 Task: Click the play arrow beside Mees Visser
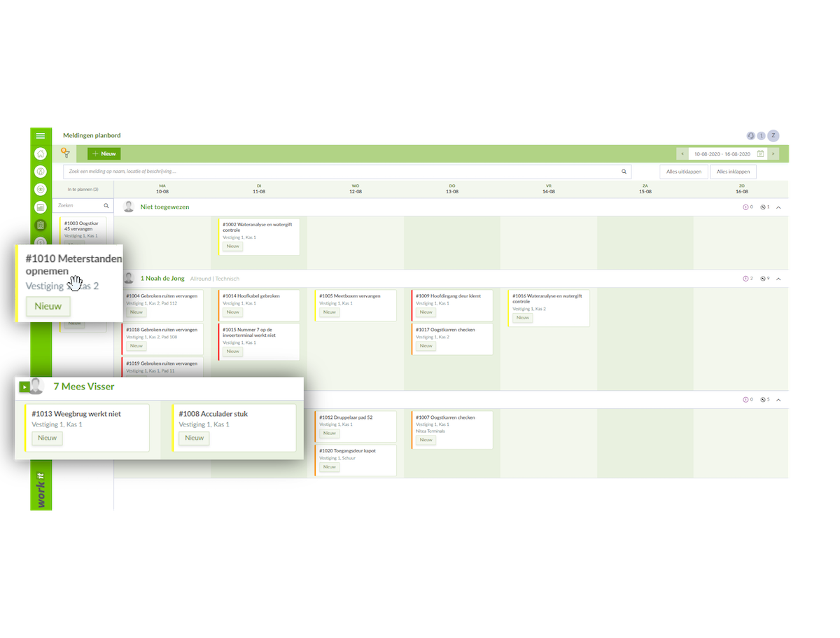click(24, 387)
